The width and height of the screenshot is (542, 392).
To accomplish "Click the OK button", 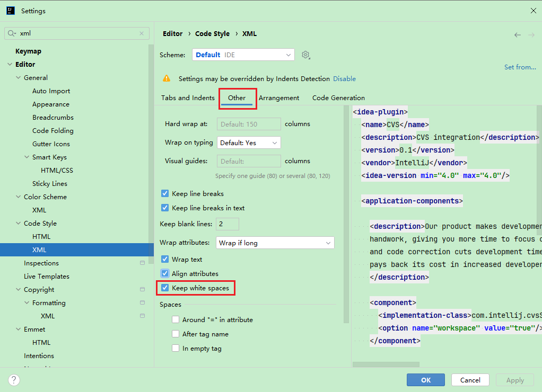I will [425, 380].
